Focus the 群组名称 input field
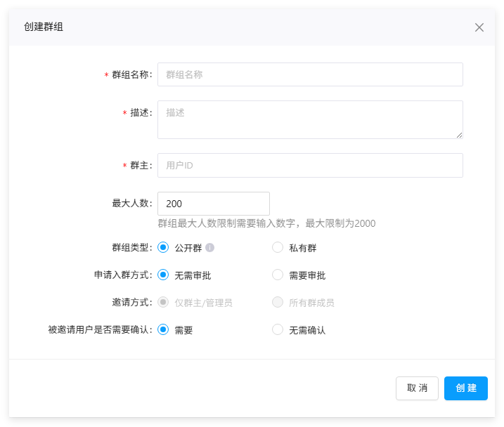The width and height of the screenshot is (504, 427). pos(310,74)
